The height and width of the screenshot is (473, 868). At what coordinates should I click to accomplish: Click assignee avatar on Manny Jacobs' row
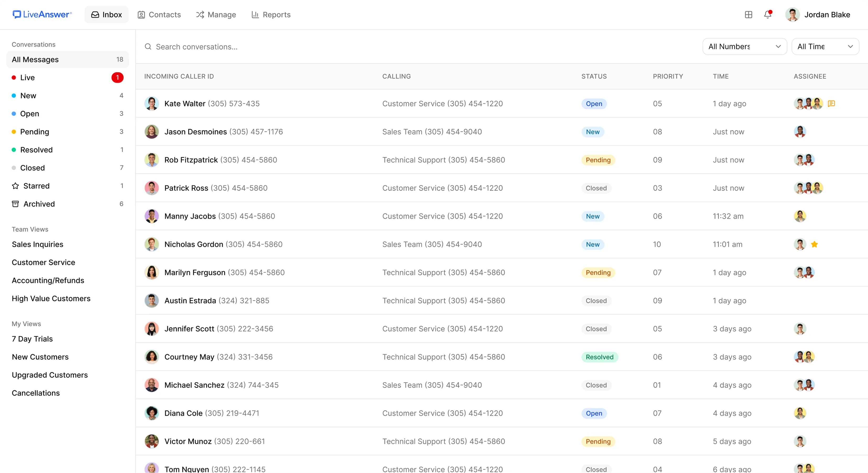[x=800, y=216]
